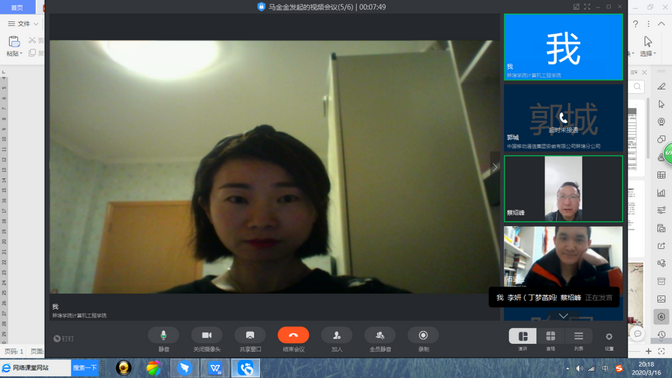Image resolution: width=672 pixels, height=378 pixels.
Task: Switch to the 首页 tab
Action: pos(17,7)
